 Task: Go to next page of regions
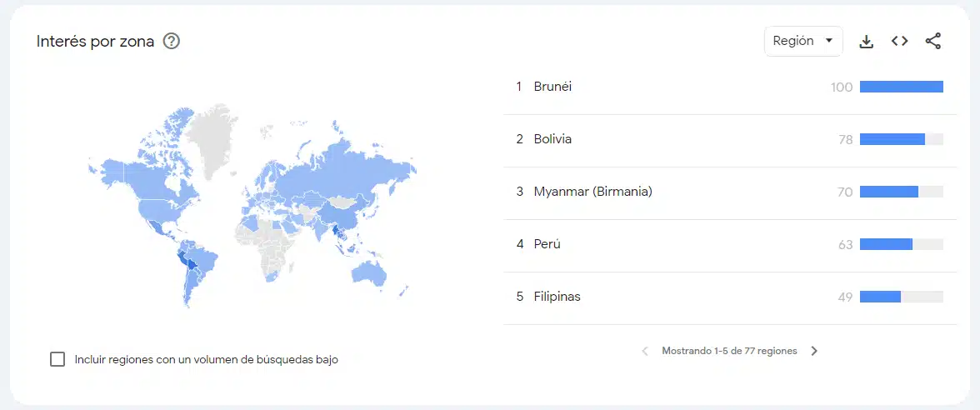tap(814, 351)
